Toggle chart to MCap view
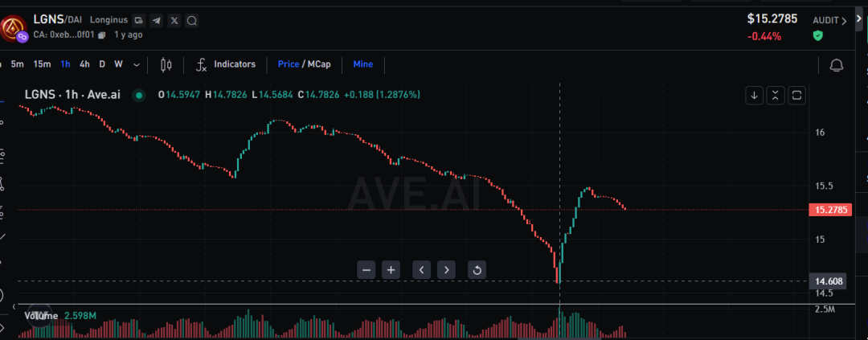Screen dimensions: 868x340 coord(317,64)
